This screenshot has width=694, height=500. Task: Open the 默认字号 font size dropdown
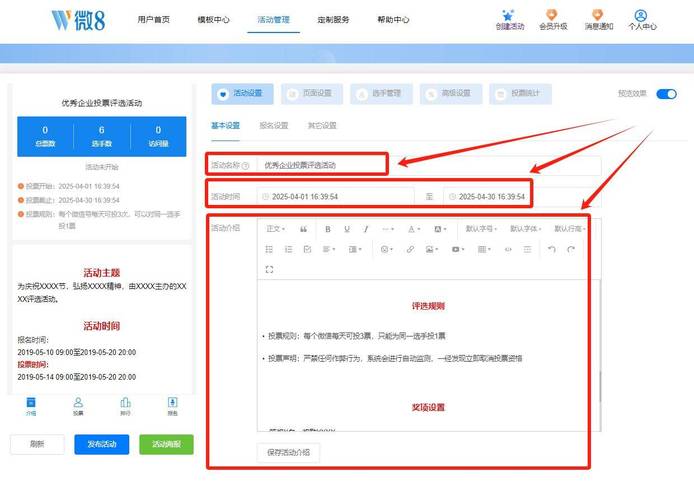(481, 229)
